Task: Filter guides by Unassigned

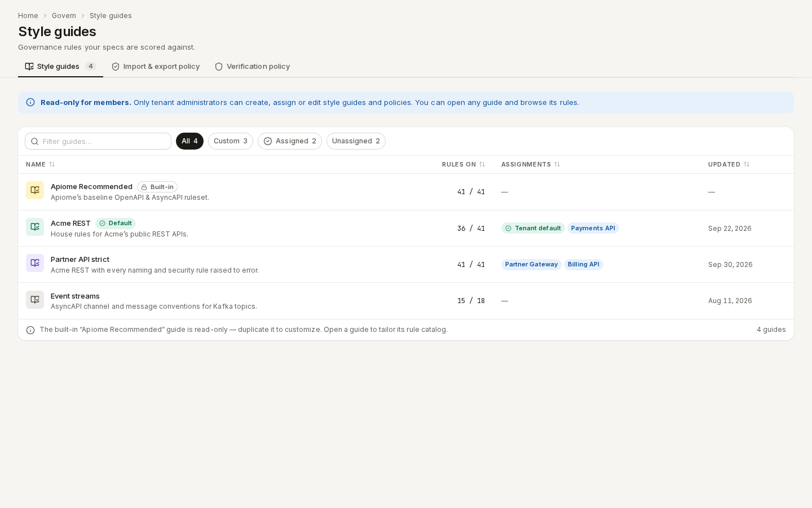Action: click(356, 141)
